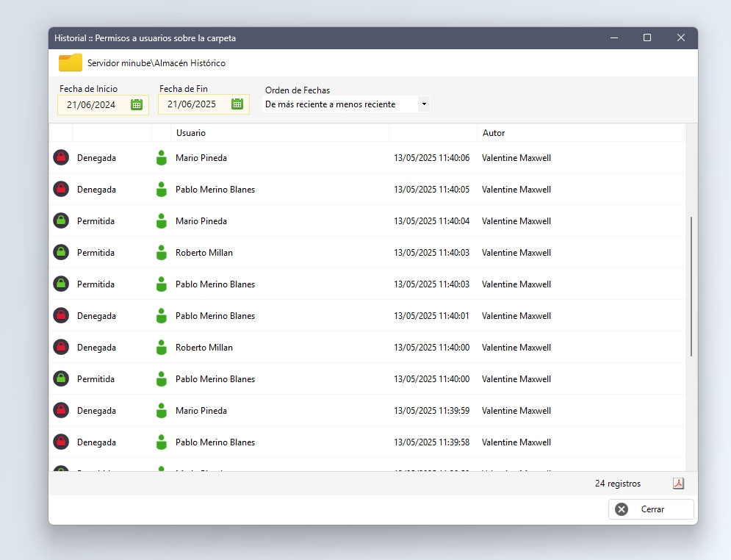
Task: Click green lock icon for Pablo Merino 11:40:00
Action: click(x=61, y=378)
